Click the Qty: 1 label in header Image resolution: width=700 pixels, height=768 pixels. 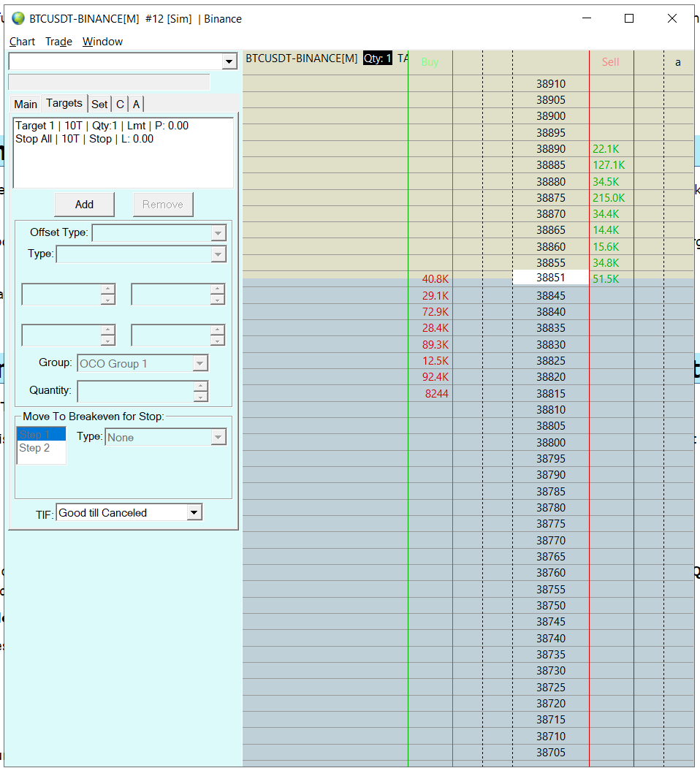(377, 58)
